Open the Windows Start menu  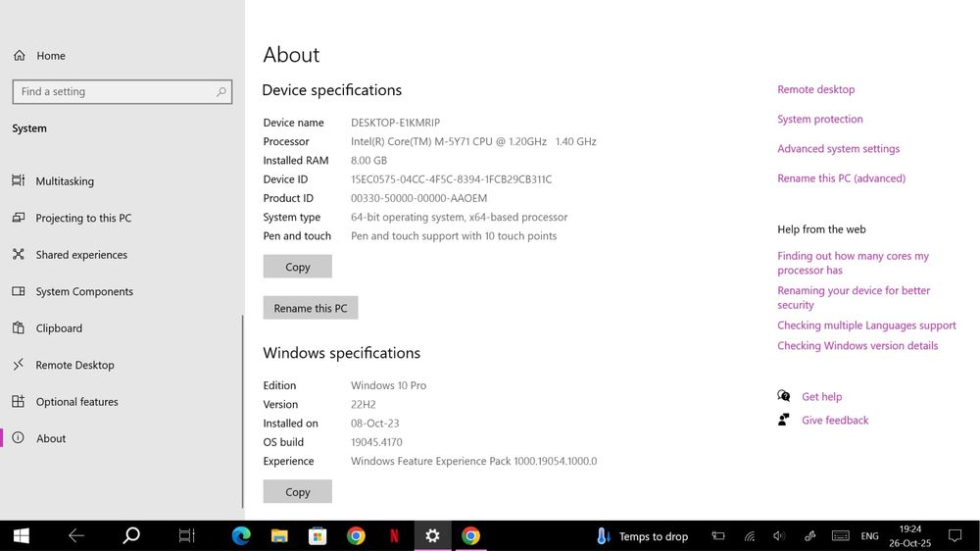coord(21,536)
